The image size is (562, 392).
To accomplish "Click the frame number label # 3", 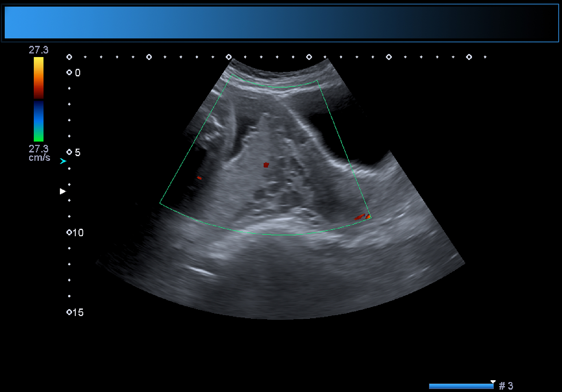I will (x=506, y=386).
